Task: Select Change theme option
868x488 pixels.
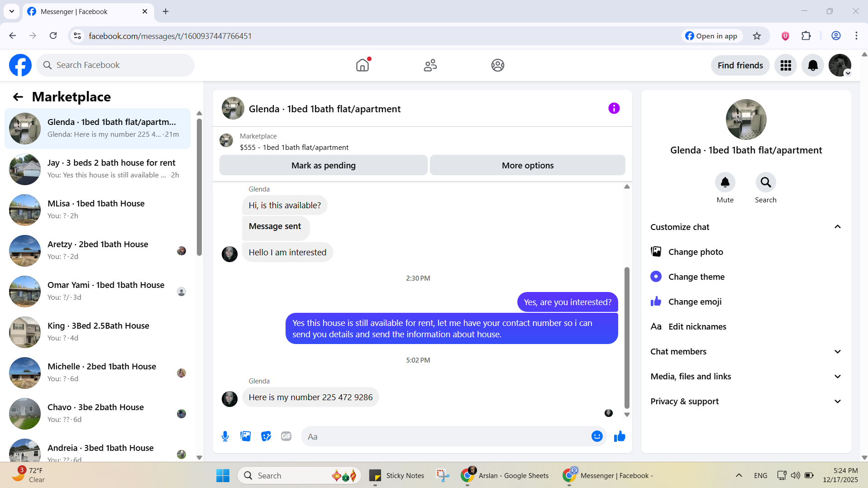Action: coord(746,277)
